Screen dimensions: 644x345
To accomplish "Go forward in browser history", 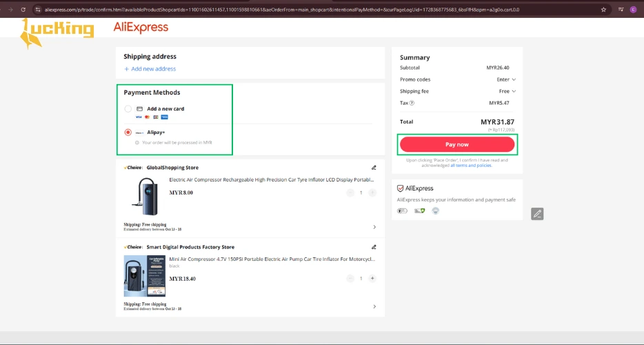I will 10,10.
